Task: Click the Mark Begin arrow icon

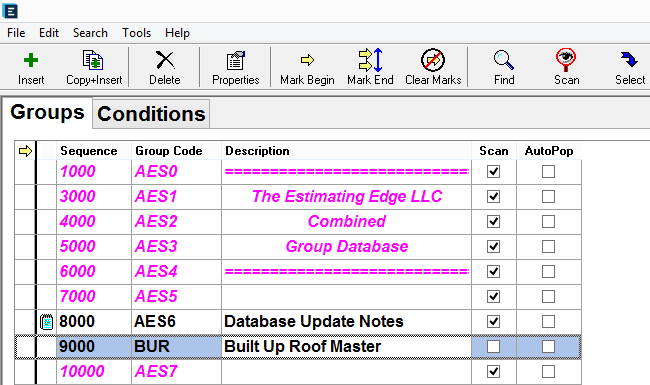Action: tap(307, 61)
